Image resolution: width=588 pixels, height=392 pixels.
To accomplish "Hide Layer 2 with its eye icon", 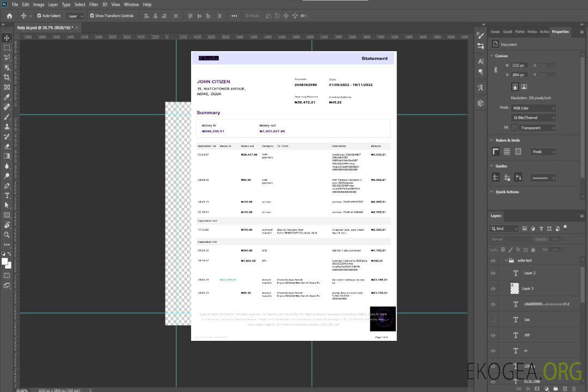I will tap(493, 273).
